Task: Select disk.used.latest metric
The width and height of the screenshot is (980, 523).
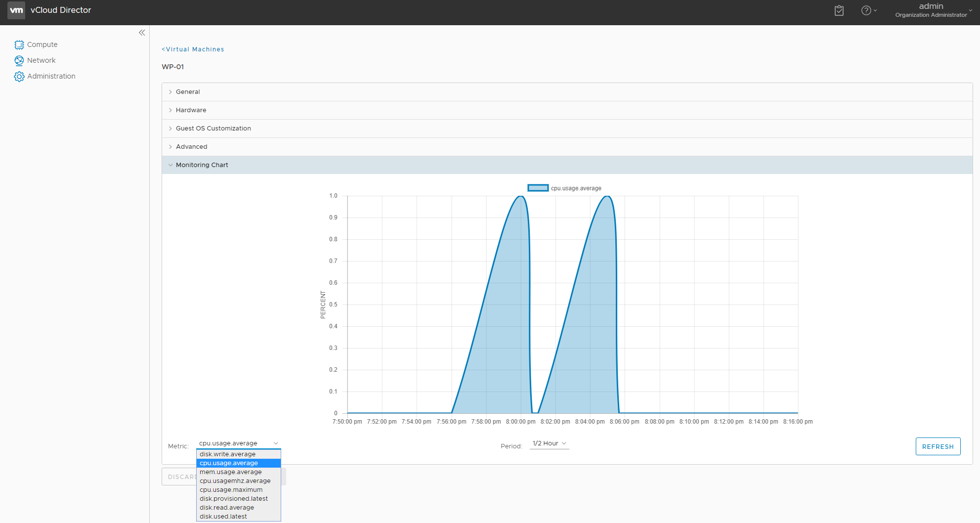Action: click(239, 517)
